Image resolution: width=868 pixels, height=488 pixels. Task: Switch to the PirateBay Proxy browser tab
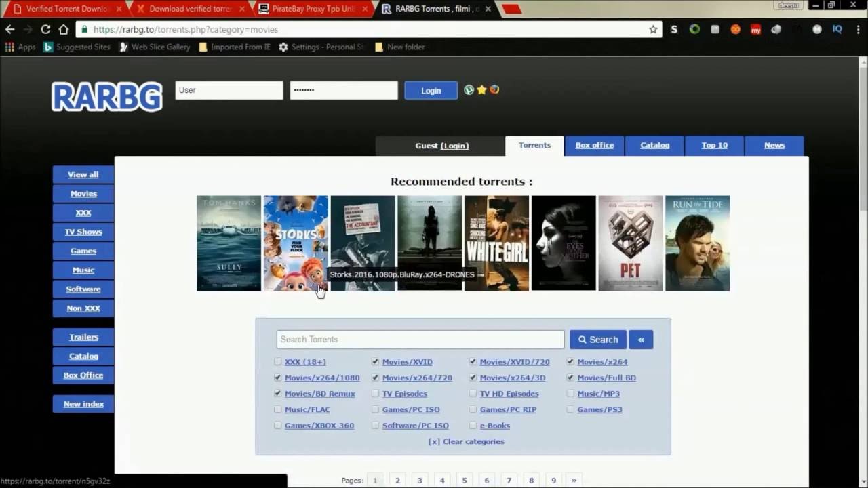(x=312, y=9)
